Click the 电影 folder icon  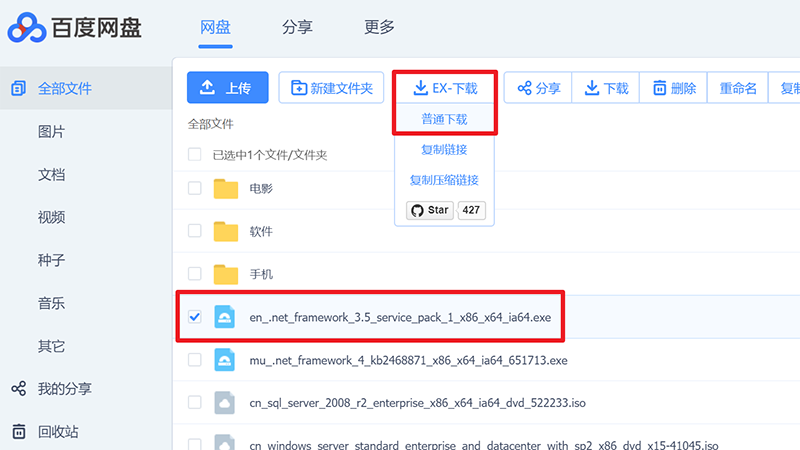tap(226, 188)
